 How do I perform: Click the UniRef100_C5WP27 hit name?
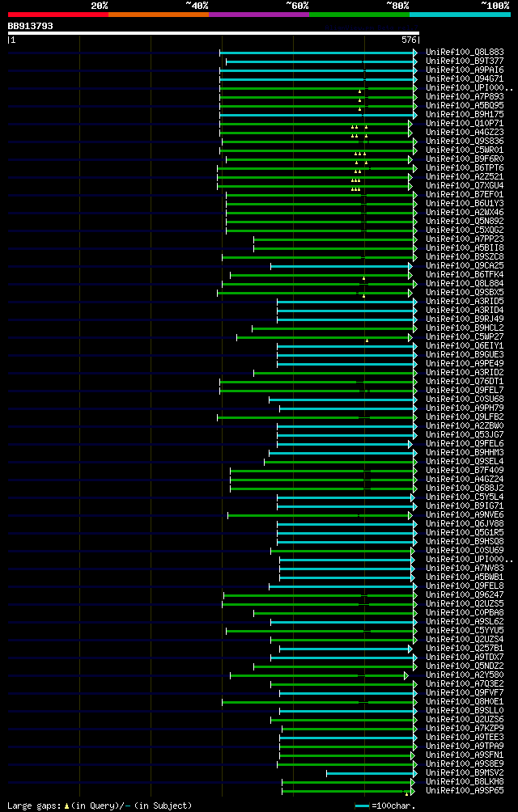tap(465, 336)
